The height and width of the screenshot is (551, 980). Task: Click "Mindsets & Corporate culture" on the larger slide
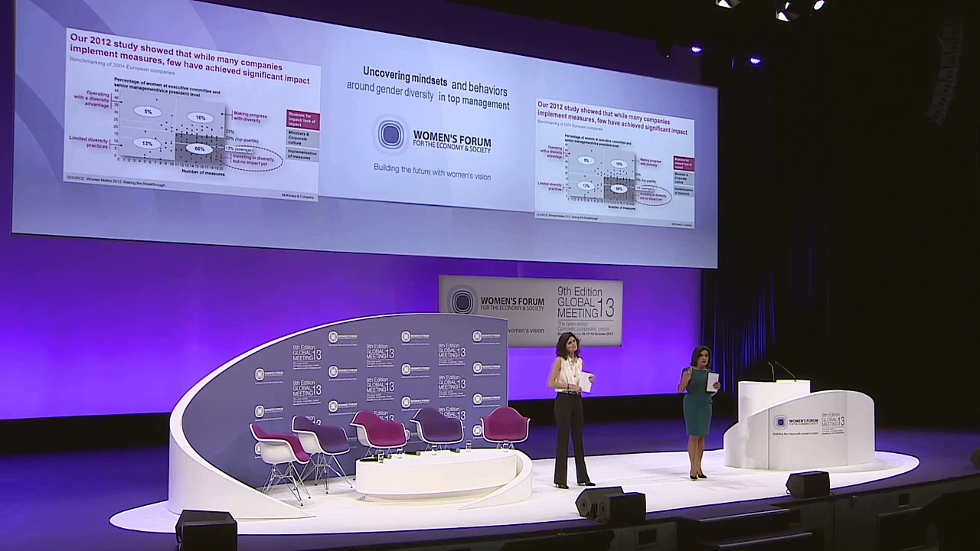(x=302, y=139)
